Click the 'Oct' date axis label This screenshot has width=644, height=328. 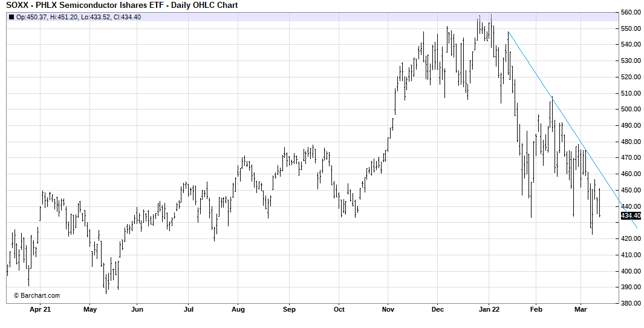point(339,309)
